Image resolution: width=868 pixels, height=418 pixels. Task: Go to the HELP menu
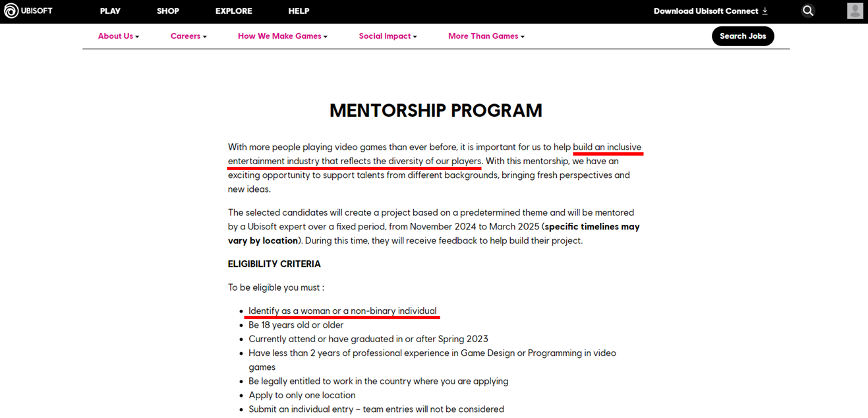point(299,11)
